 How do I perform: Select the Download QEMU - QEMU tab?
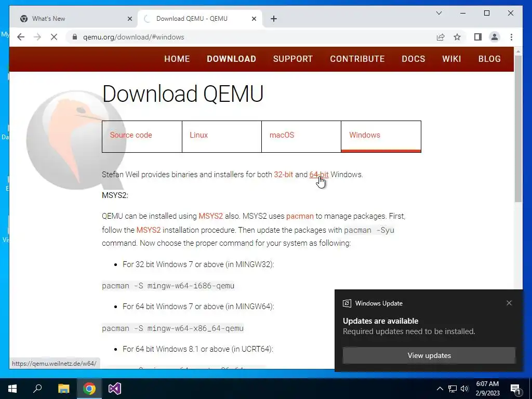(x=200, y=19)
